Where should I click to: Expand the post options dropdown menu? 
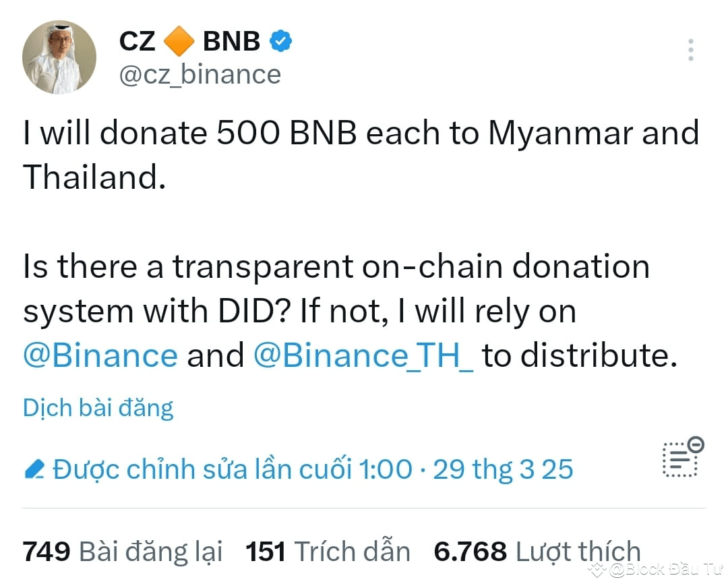coord(690,49)
